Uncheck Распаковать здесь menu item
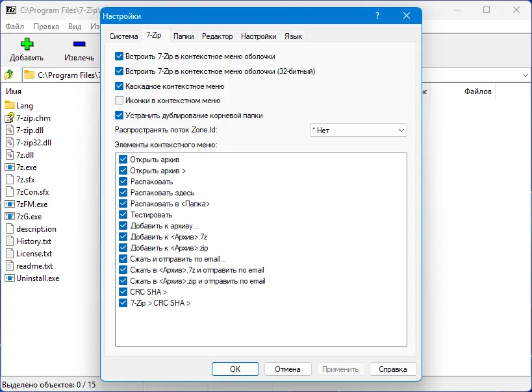This screenshot has width=532, height=392. [x=123, y=193]
